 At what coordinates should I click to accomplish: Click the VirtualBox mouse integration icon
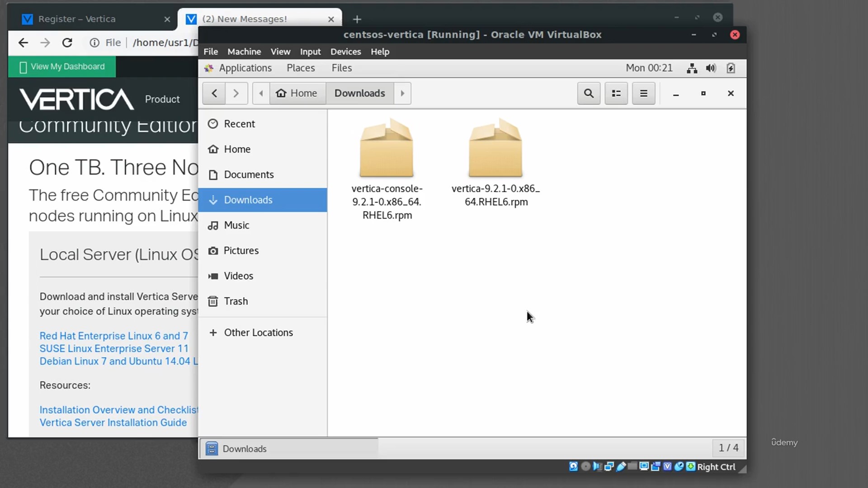tap(679, 466)
